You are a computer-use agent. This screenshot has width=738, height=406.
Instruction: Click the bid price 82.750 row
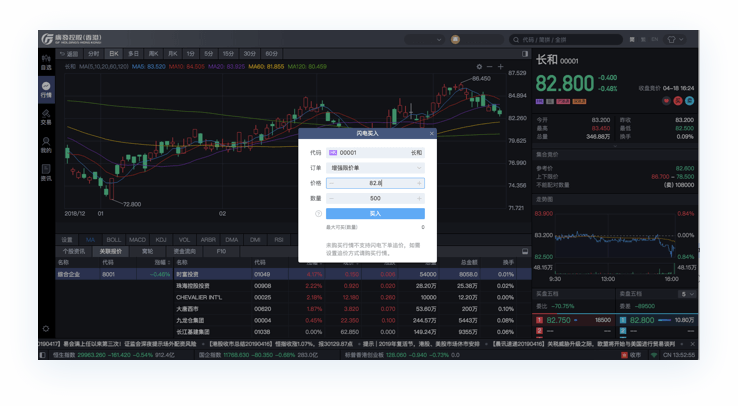pyautogui.click(x=573, y=320)
